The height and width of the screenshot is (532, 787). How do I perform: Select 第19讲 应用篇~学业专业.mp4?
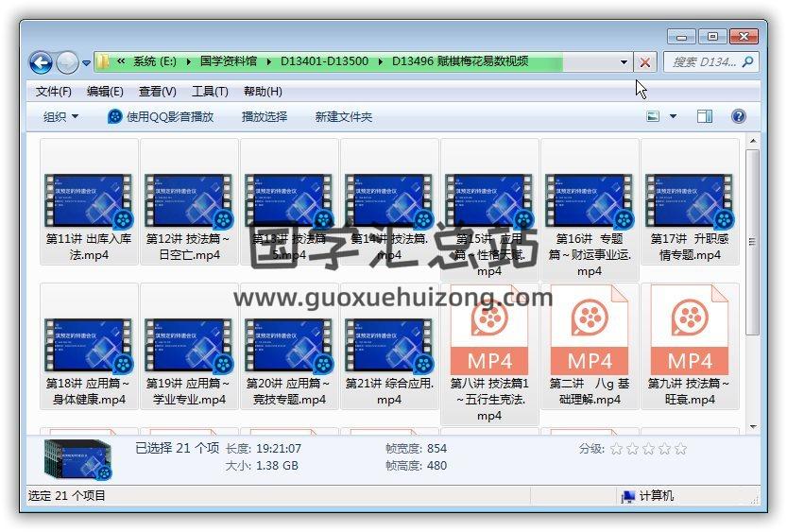click(189, 346)
